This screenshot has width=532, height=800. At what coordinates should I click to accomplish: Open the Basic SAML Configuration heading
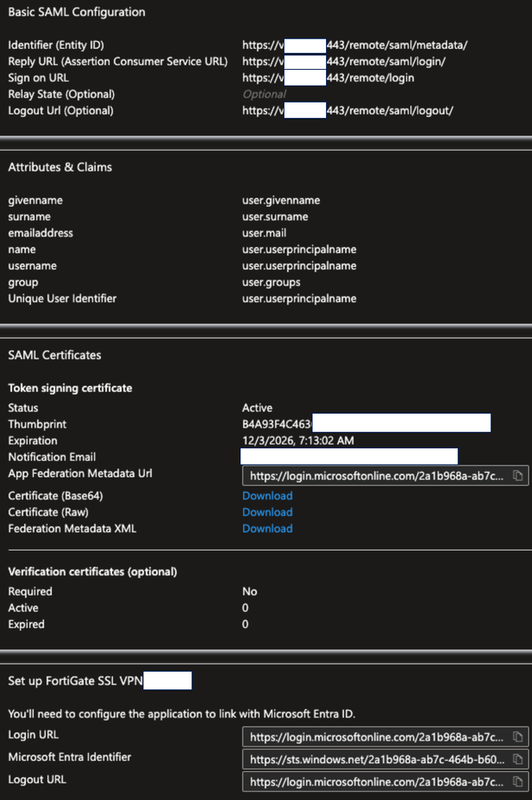click(x=77, y=12)
